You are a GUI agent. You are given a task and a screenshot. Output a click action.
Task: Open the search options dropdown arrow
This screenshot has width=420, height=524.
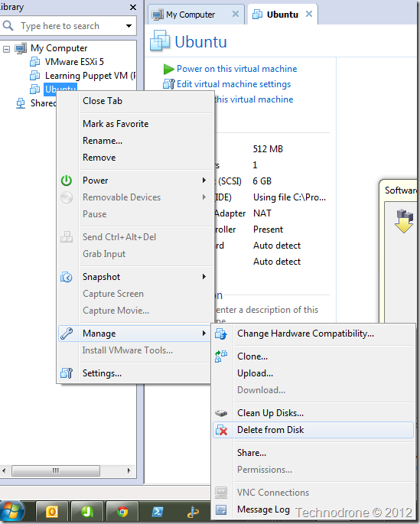click(129, 26)
